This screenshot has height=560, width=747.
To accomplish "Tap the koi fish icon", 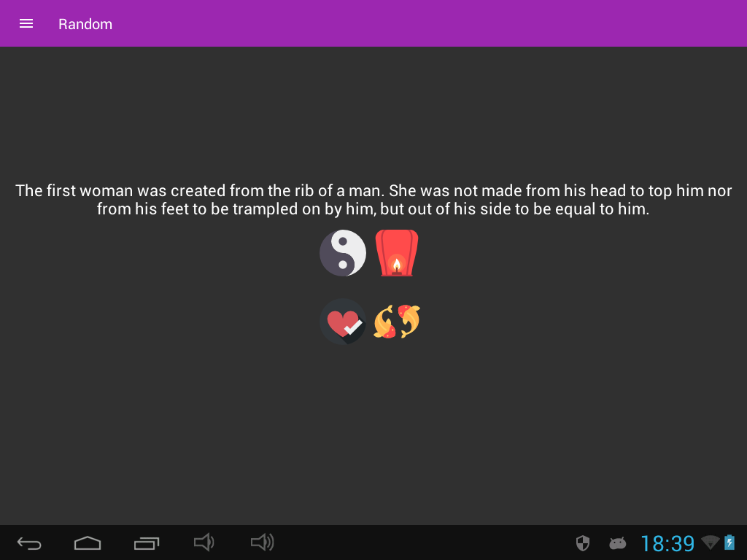I will (x=397, y=322).
